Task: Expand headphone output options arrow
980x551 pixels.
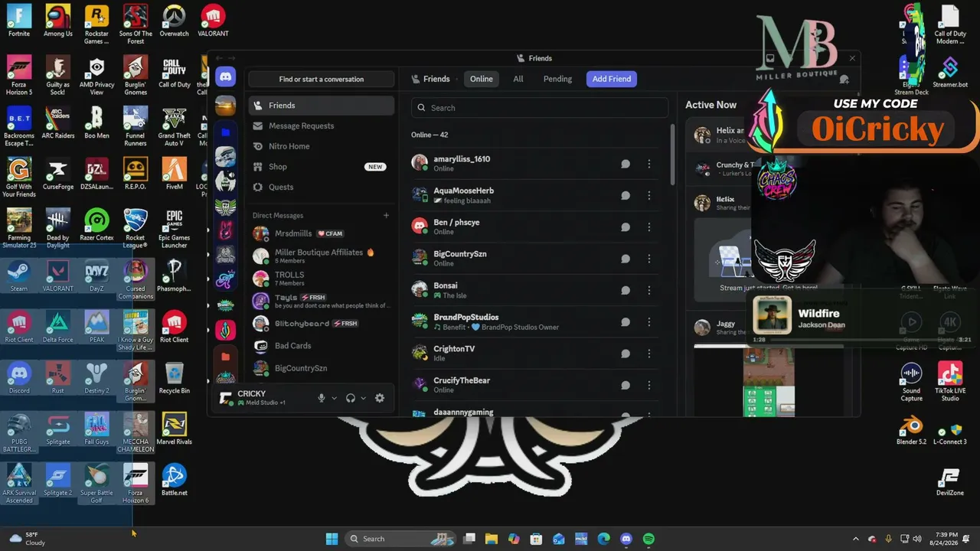Action: 363,398
